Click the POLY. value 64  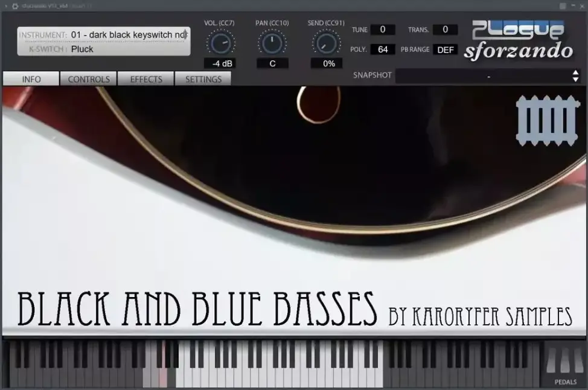383,50
